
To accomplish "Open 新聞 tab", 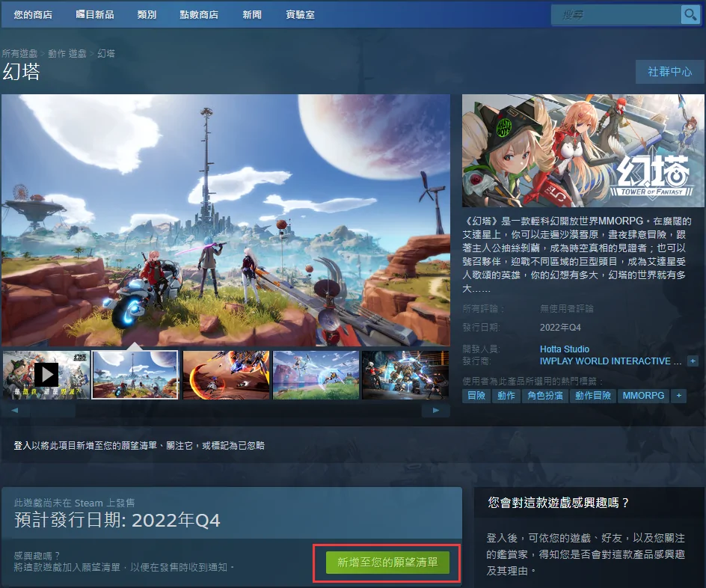I will point(252,15).
